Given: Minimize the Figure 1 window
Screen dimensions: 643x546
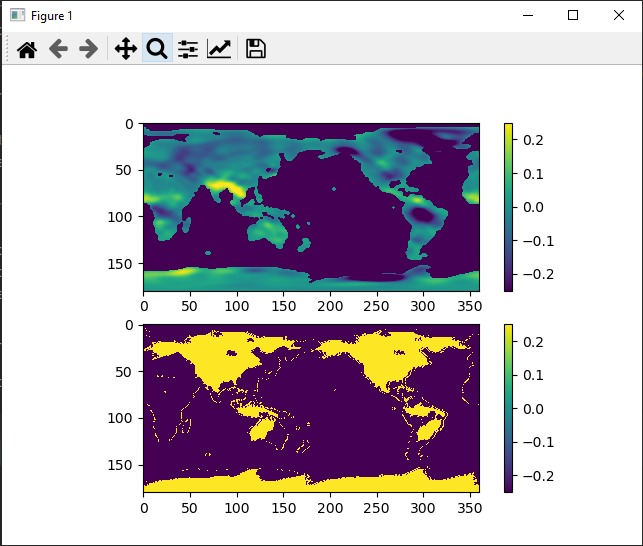Looking at the screenshot, I should tap(528, 15).
